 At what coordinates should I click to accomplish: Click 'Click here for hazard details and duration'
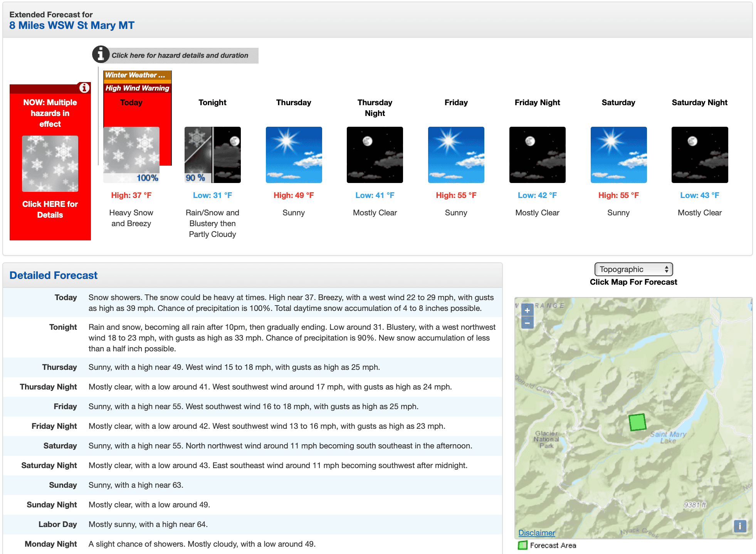180,55
